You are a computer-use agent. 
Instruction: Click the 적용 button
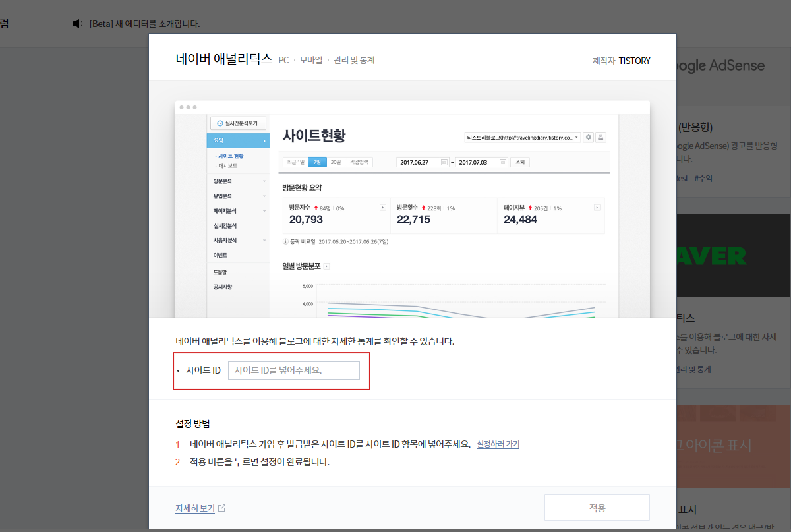click(597, 508)
